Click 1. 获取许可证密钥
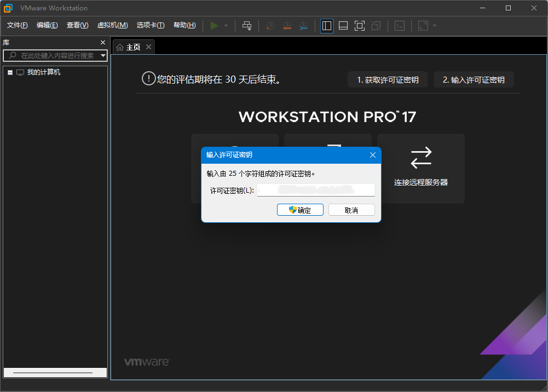 [x=388, y=79]
